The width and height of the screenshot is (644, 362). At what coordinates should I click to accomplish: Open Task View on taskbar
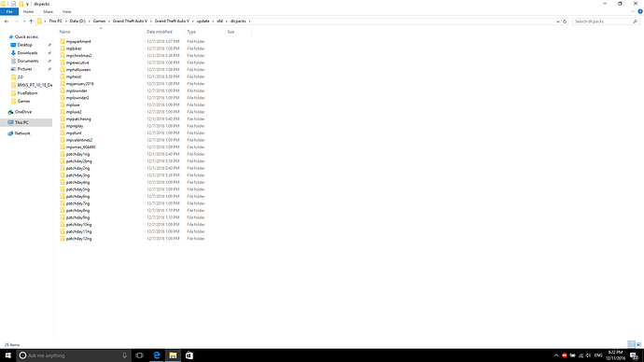pyautogui.click(x=139, y=355)
